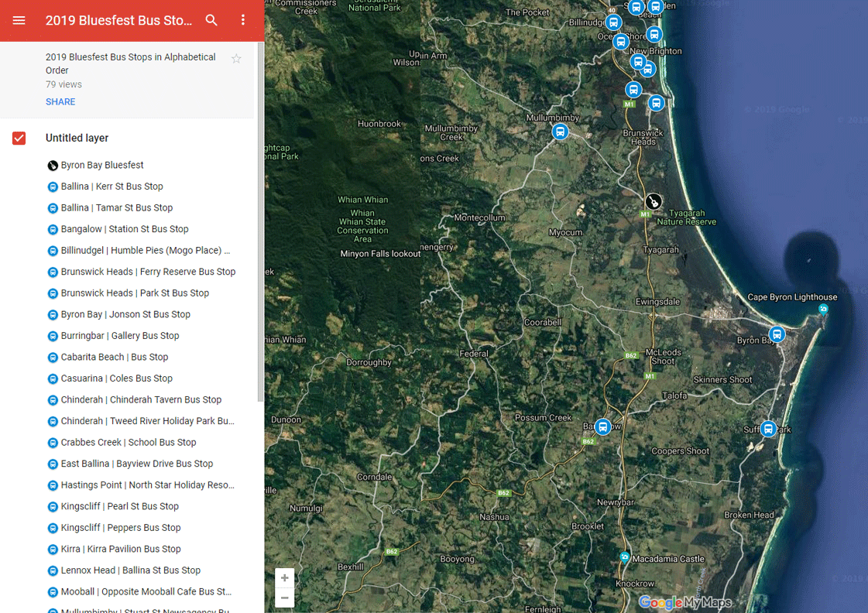868x613 pixels.
Task: Uncheck the Untitled layer checkbox
Action: [19, 138]
